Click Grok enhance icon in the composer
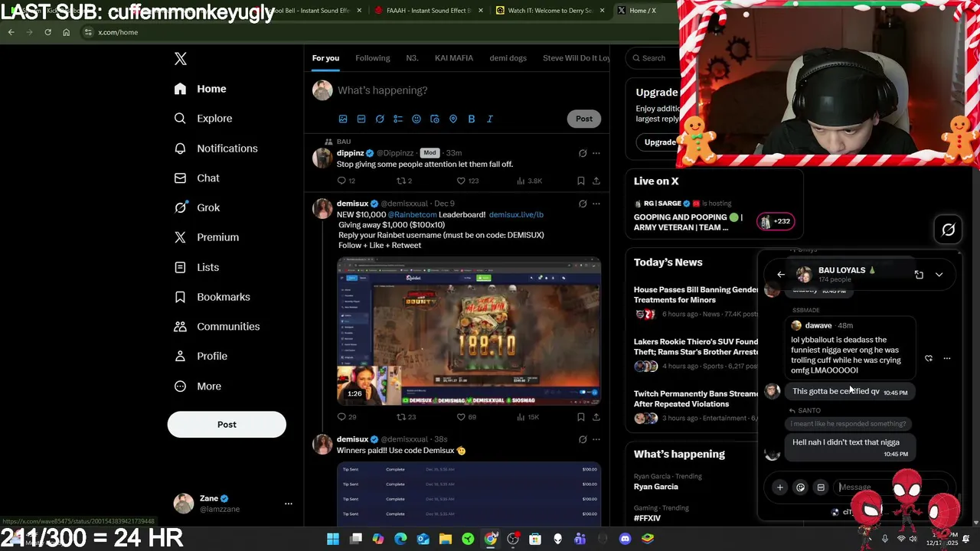 (380, 119)
